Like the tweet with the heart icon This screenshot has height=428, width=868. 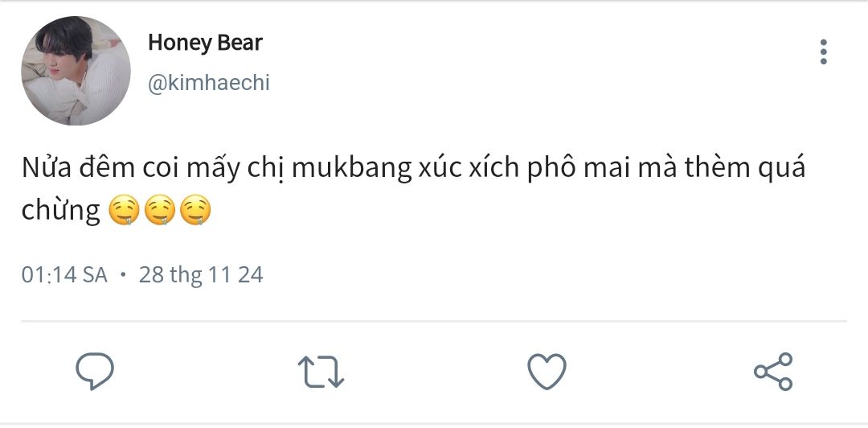point(547,371)
